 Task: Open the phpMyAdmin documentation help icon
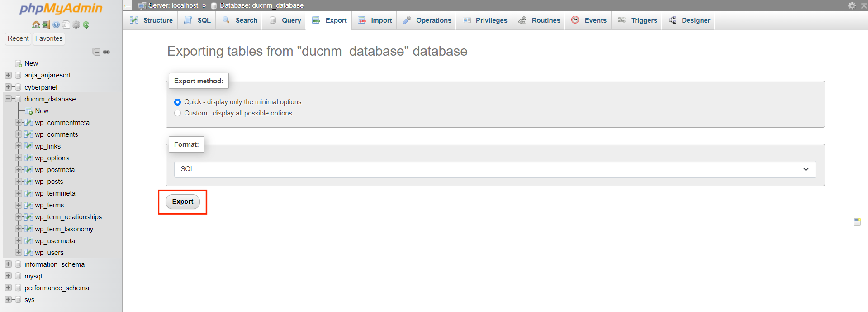[56, 24]
